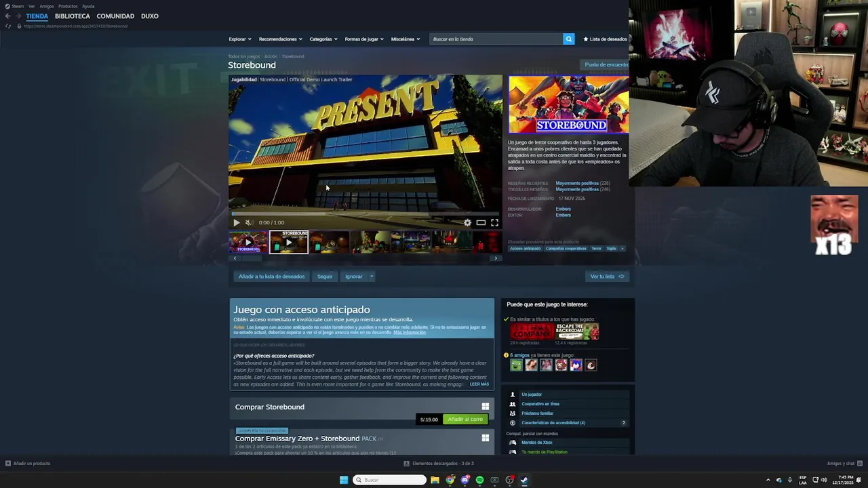
Task: Click the Ignorar button
Action: click(x=353, y=277)
